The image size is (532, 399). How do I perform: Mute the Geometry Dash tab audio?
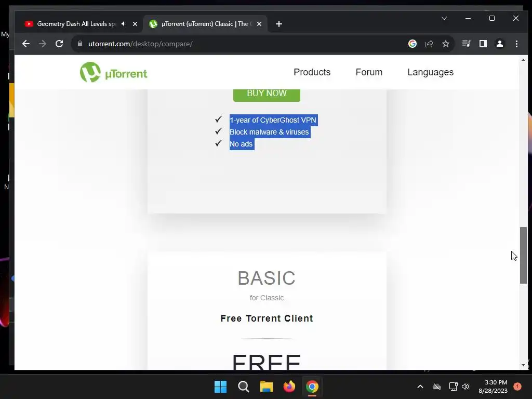[124, 24]
